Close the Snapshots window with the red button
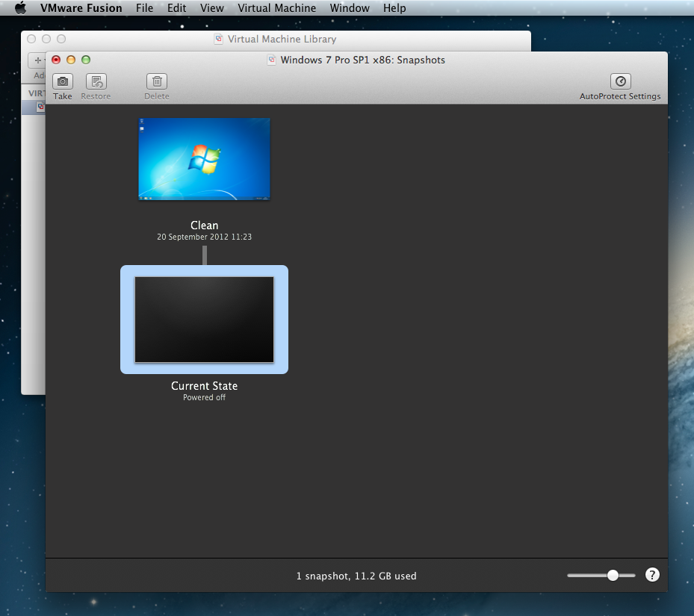694x616 pixels. click(56, 60)
